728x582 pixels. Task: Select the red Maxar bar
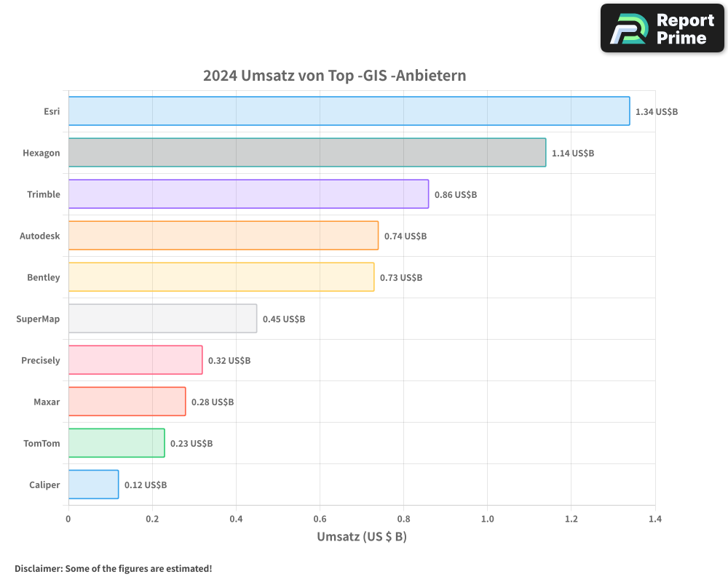pos(127,402)
